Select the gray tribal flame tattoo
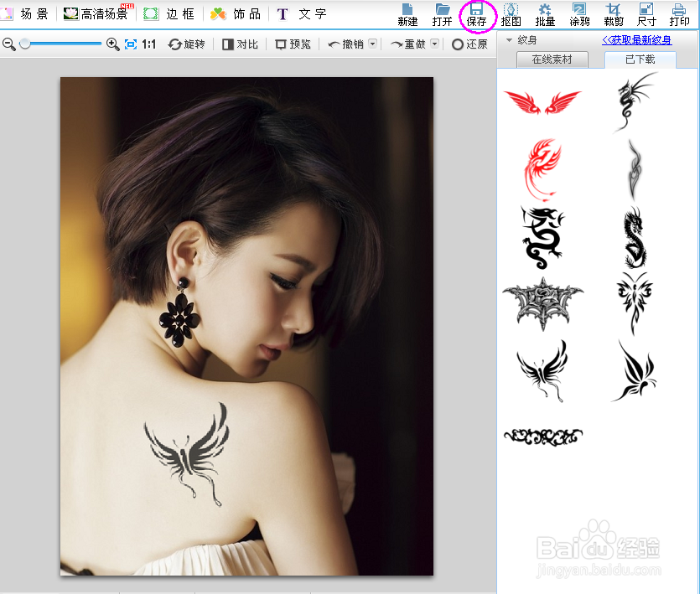 pyautogui.click(x=635, y=169)
